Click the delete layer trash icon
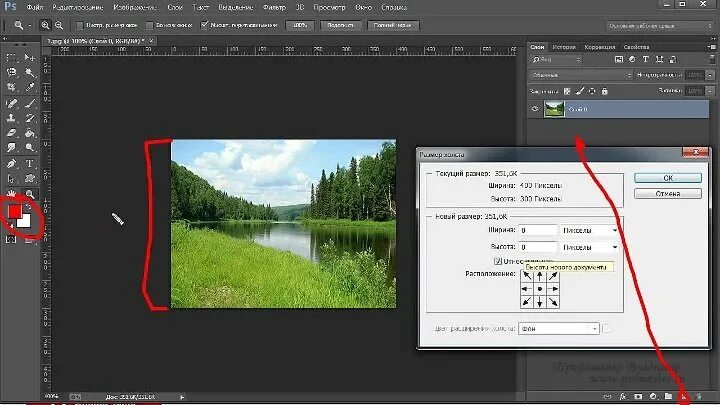This screenshot has height=405, width=720. click(699, 396)
